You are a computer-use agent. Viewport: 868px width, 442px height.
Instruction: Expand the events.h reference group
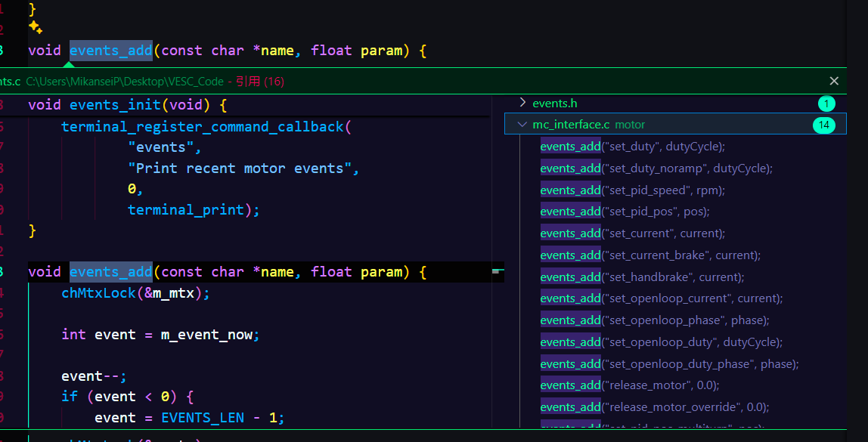tap(522, 103)
